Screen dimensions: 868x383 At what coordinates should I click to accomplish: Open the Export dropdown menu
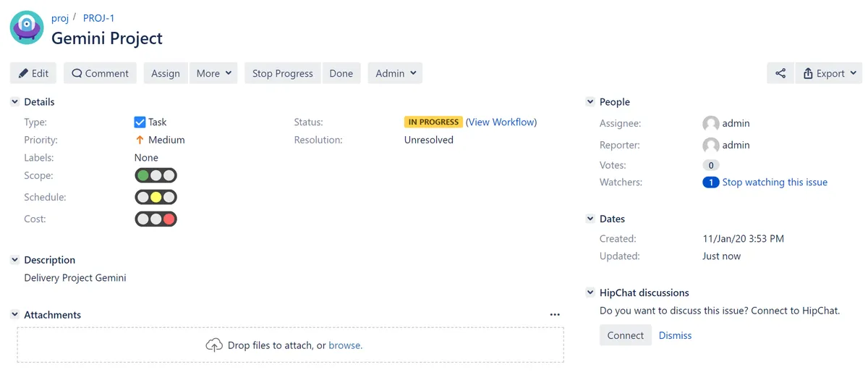pyautogui.click(x=829, y=73)
